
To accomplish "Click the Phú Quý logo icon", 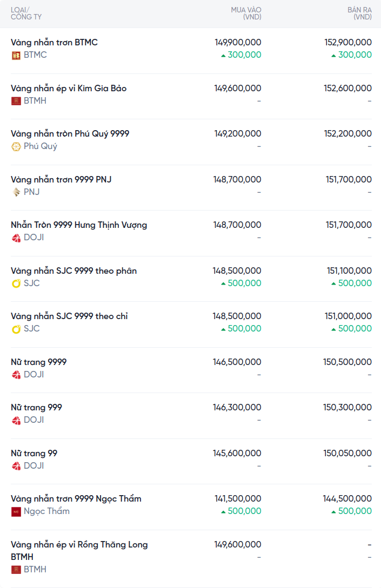I will point(16,146).
